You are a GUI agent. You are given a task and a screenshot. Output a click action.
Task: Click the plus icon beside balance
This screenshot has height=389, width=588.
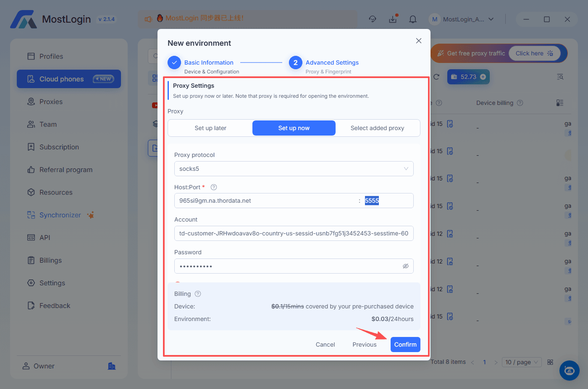coord(483,77)
